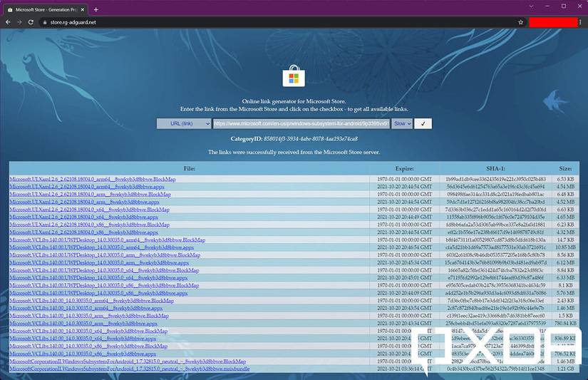Go back using the browser back arrow
The height and width of the screenshot is (380, 588).
point(8,22)
